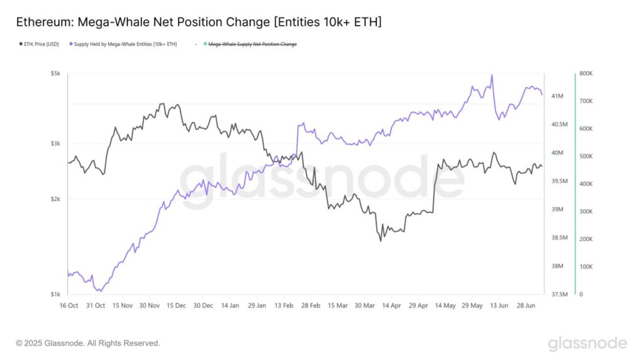Click the 41M supply axis label
644x362 pixels.
point(557,96)
